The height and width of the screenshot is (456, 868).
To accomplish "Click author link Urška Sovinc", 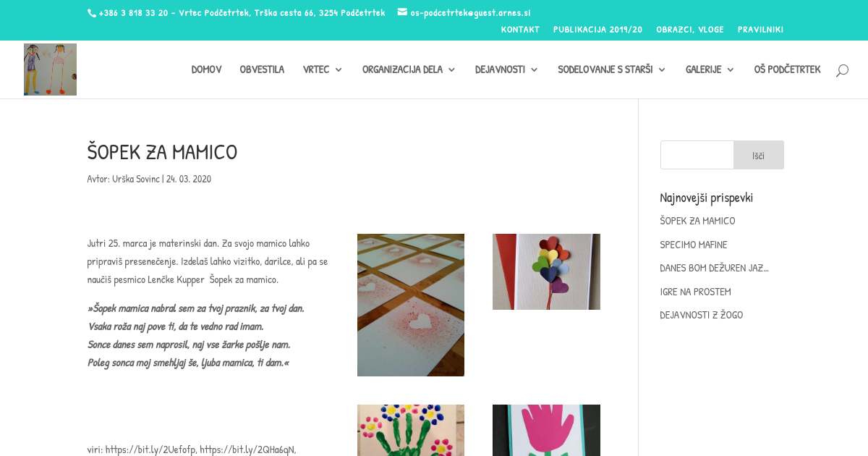I will coord(135,179).
